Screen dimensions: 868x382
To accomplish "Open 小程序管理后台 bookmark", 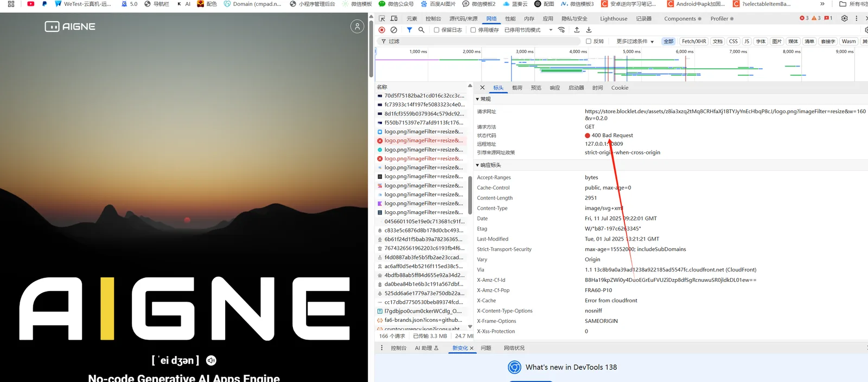I will 312,4.
